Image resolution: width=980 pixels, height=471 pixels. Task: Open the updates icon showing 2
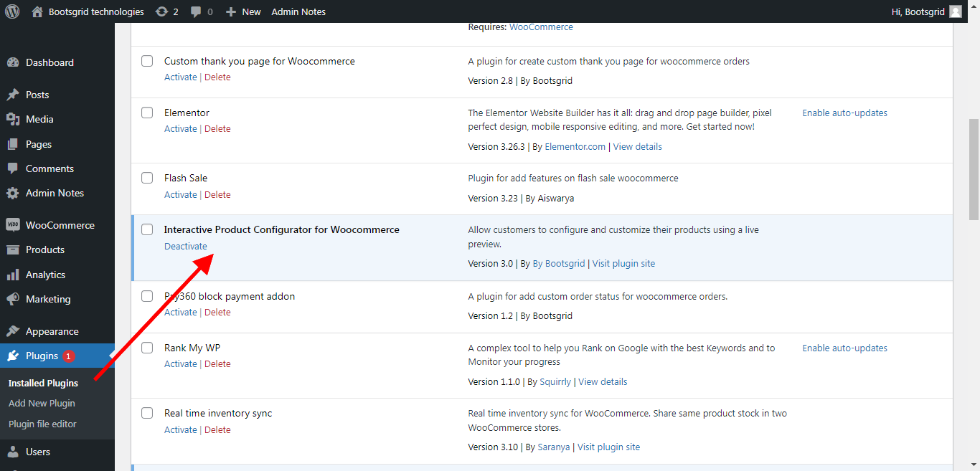[161, 11]
